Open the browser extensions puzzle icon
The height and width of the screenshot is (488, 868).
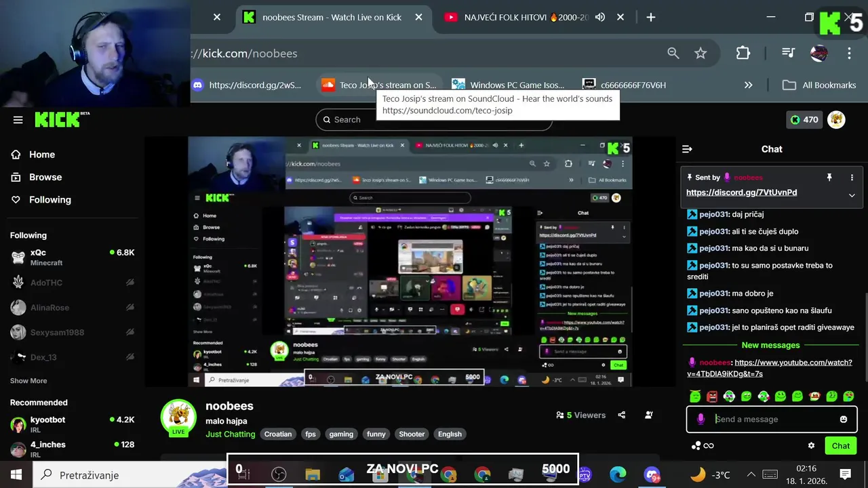[x=743, y=53]
